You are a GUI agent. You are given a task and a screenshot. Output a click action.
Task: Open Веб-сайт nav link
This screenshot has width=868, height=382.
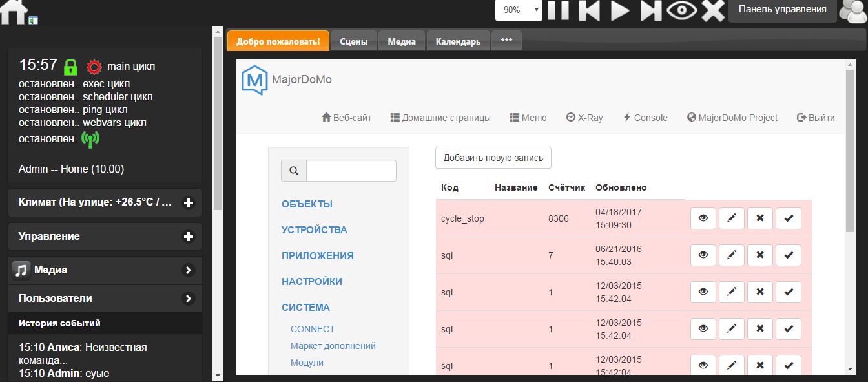click(347, 118)
